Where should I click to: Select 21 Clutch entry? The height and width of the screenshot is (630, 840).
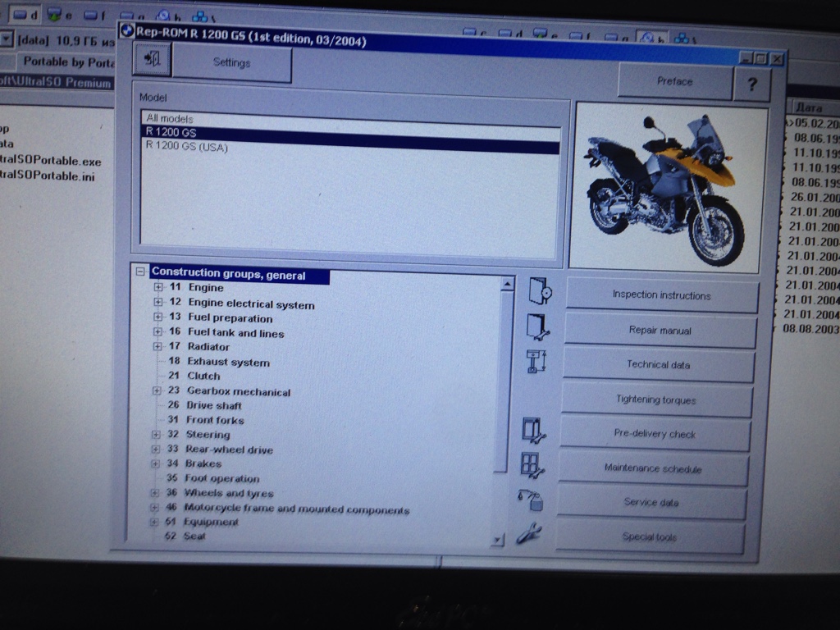click(x=194, y=376)
